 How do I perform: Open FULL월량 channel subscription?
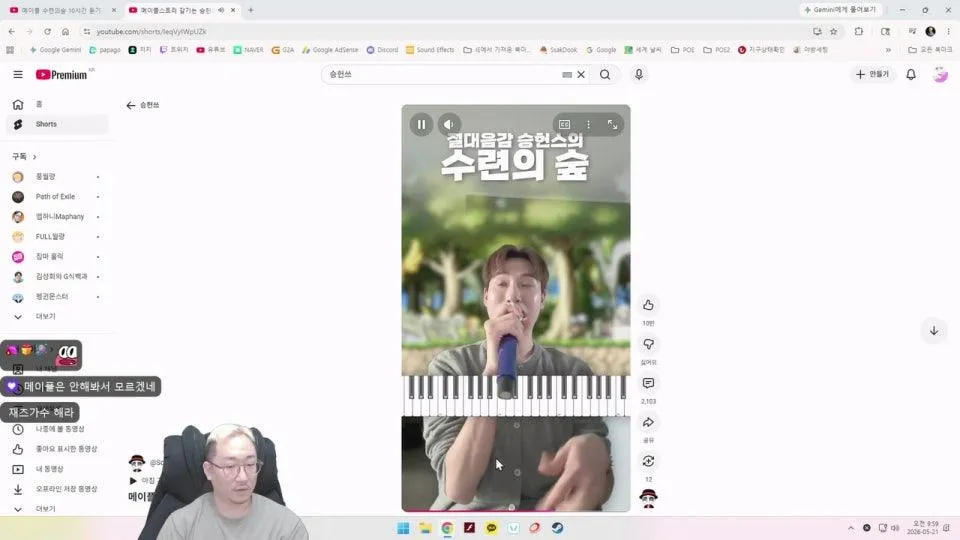[x=57, y=236]
